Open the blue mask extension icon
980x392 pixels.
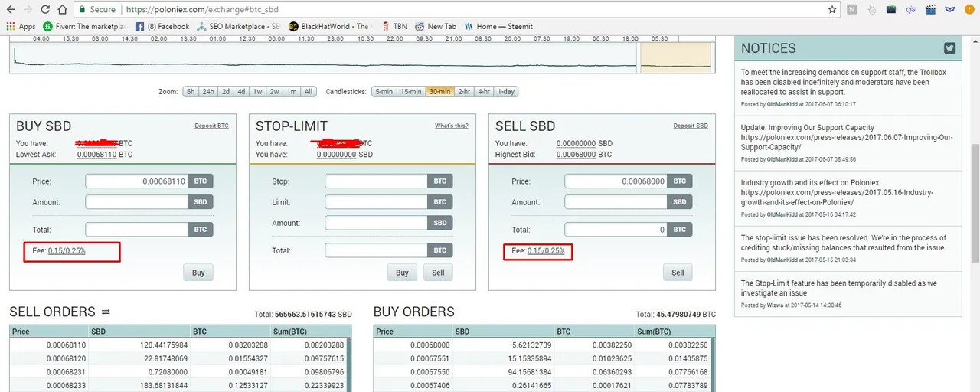(949, 10)
